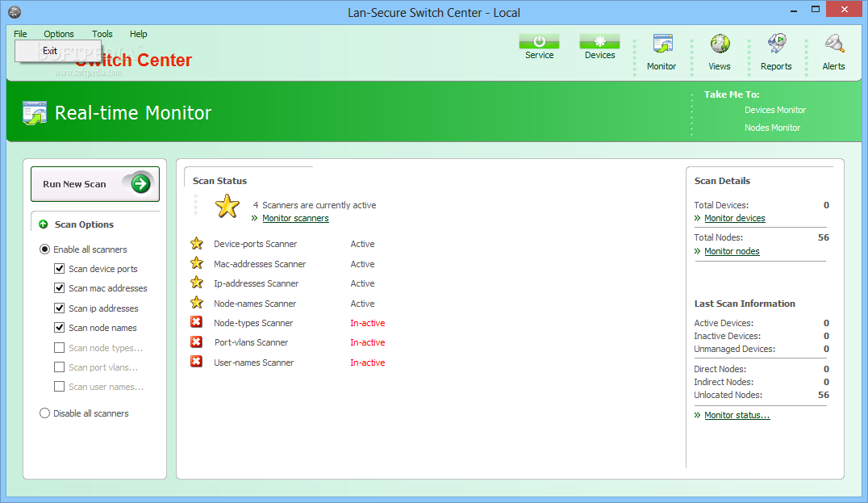868x503 pixels.
Task: Select the Disable all scanners radio button
Action: pos(45,413)
